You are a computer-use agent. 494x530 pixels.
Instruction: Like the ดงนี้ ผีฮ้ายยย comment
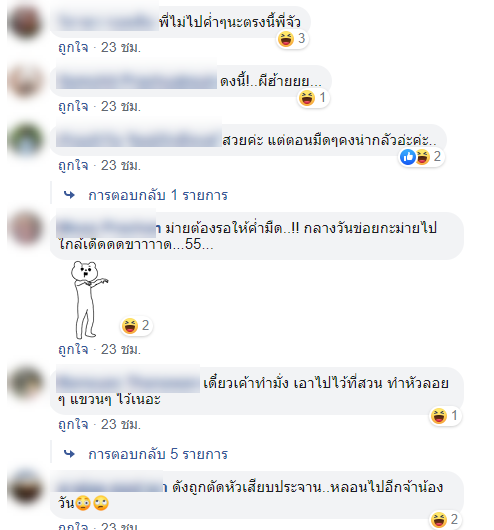pyautogui.click(x=73, y=106)
